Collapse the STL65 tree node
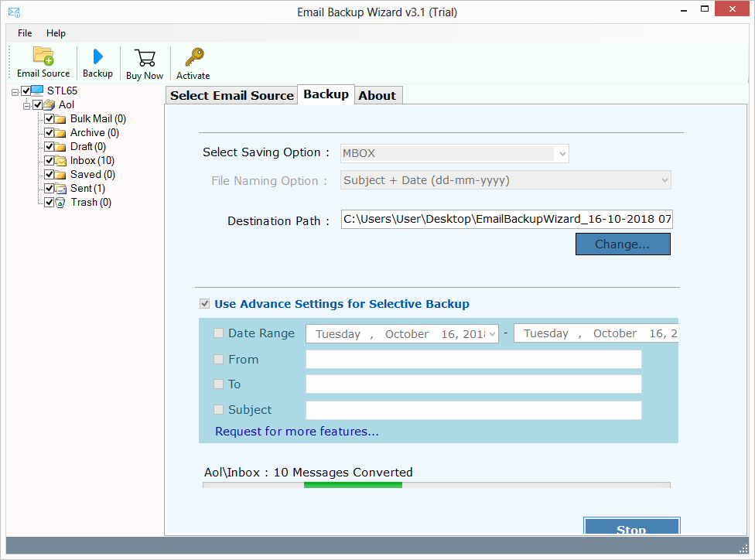755x560 pixels. click(x=15, y=91)
